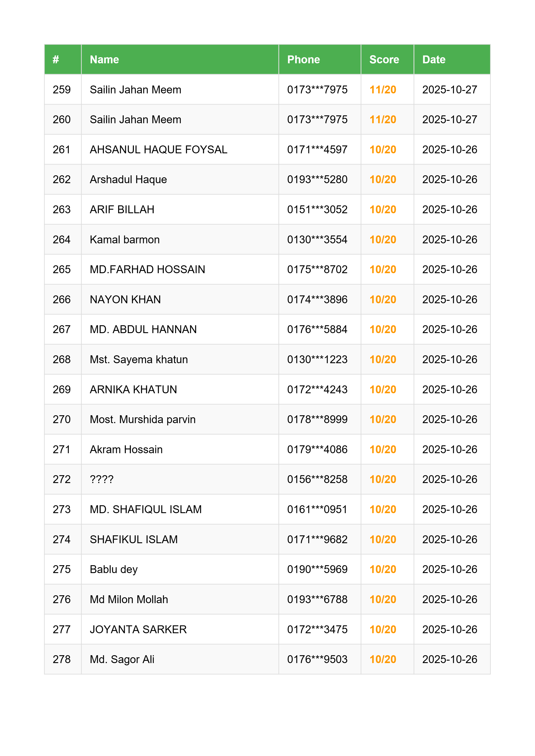
Task: Select the name AHSANUL HAQUE FOYSAL
Action: coord(158,149)
